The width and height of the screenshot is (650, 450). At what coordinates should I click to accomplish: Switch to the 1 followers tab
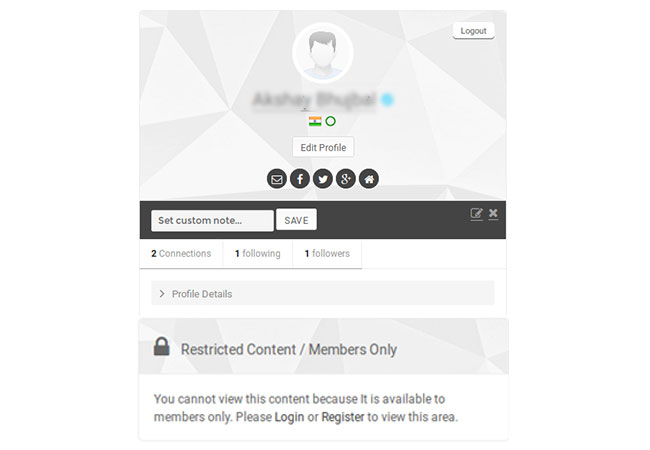click(327, 254)
